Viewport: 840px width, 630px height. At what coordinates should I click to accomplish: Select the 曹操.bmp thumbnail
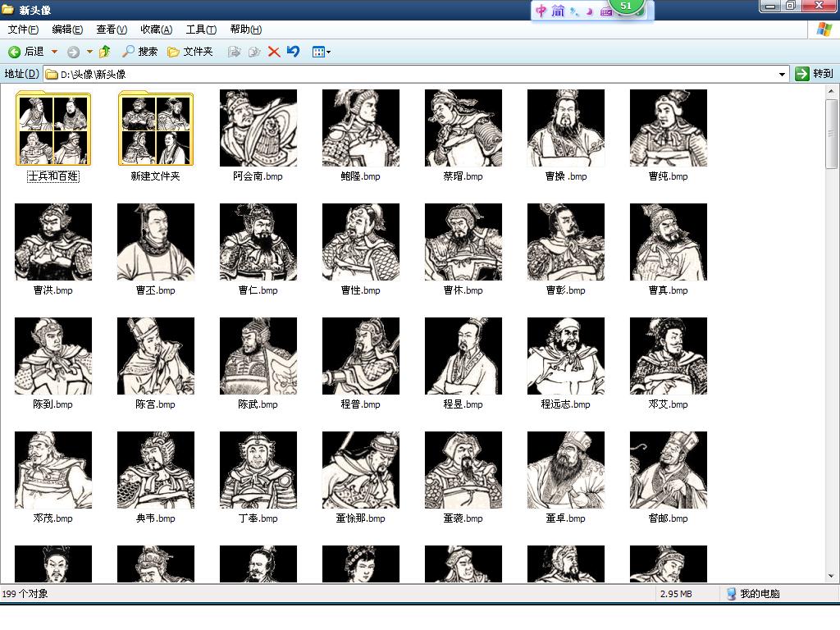click(x=565, y=128)
